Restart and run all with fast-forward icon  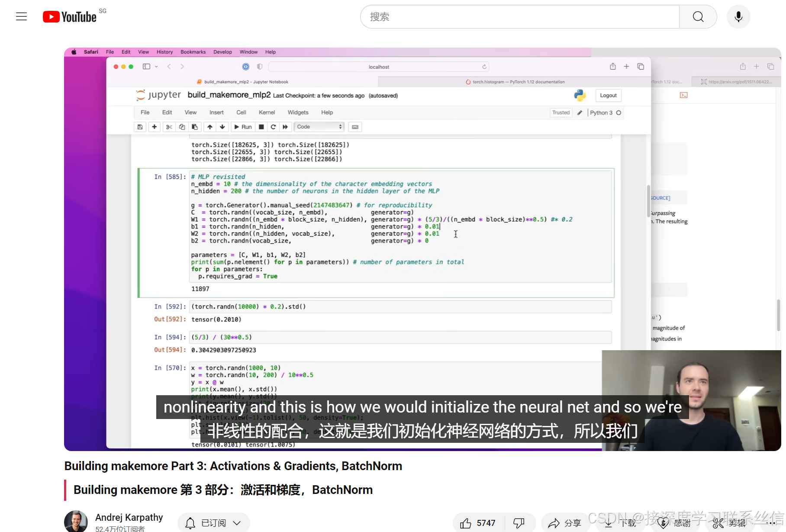[285, 127]
